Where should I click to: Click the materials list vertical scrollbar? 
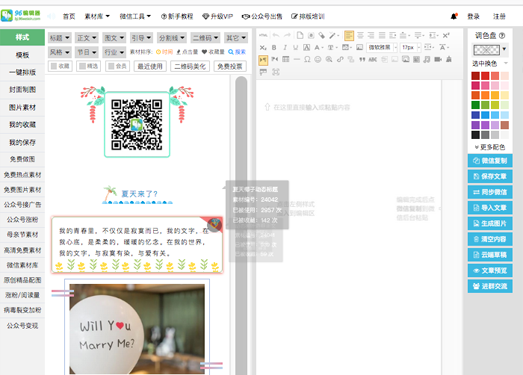tap(241, 225)
